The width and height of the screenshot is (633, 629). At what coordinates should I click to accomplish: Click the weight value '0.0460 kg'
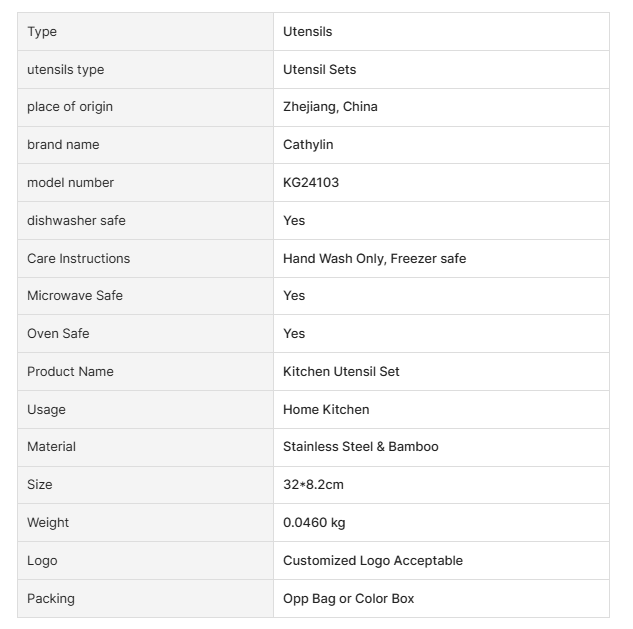[x=314, y=523]
